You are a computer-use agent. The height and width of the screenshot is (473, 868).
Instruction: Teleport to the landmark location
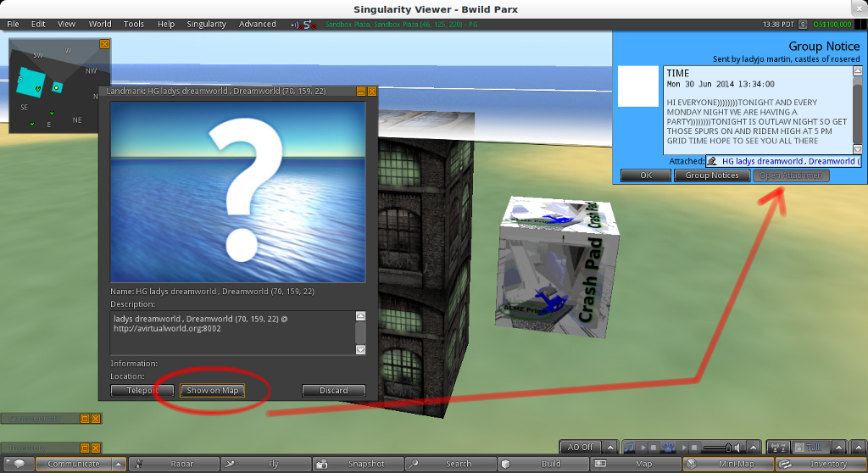(142, 391)
